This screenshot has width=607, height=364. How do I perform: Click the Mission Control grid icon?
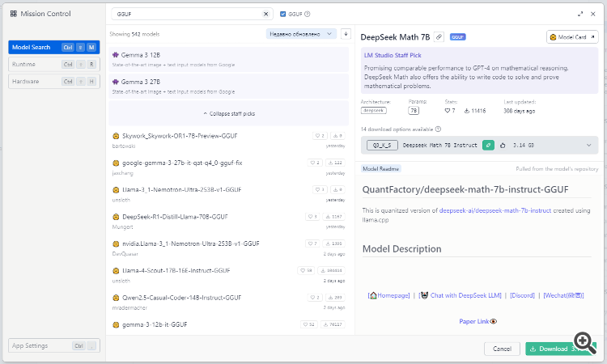pyautogui.click(x=14, y=14)
